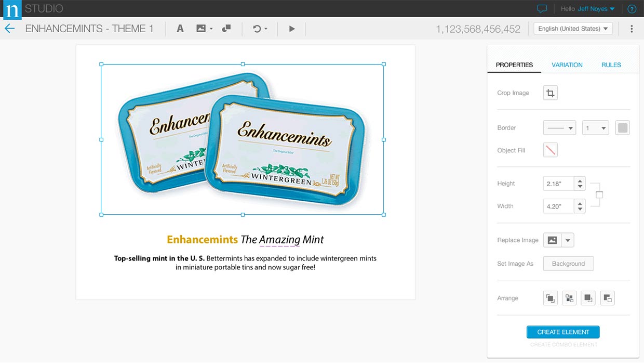Viewport: 644px width, 363px height.
Task: Open the Jeff Noyes user menu
Action: (596, 9)
